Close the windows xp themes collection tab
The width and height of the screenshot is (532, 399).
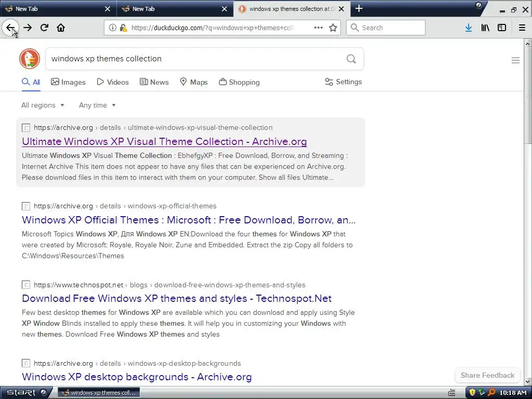click(x=341, y=9)
